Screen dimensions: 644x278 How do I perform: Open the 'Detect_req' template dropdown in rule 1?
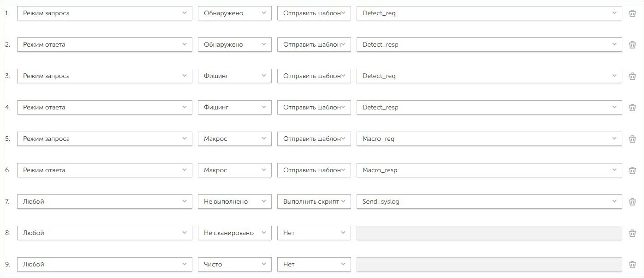(489, 13)
